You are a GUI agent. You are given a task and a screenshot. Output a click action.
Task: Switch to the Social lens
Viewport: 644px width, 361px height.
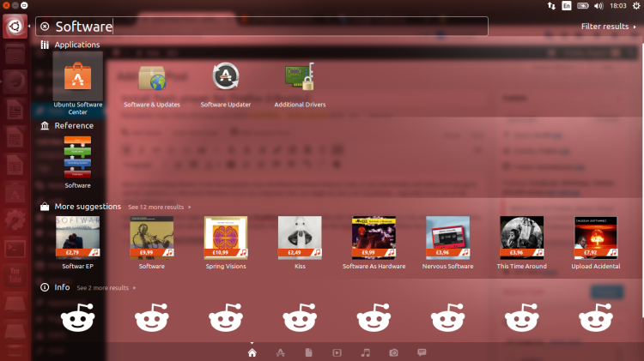(x=422, y=352)
